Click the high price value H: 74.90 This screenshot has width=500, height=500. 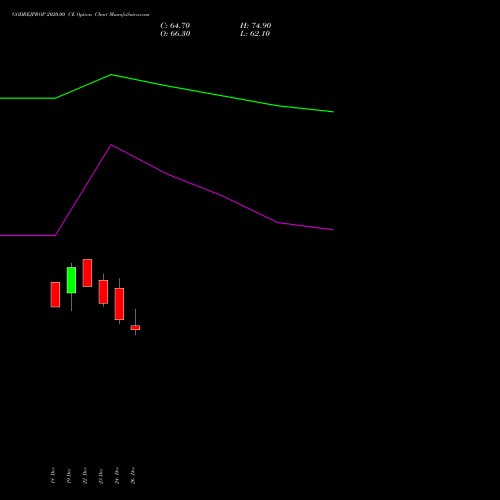point(255,26)
